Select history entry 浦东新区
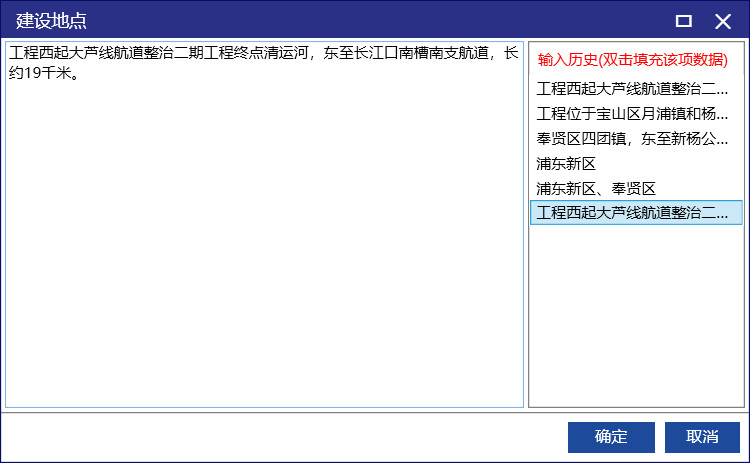This screenshot has height=463, width=750. pyautogui.click(x=636, y=164)
